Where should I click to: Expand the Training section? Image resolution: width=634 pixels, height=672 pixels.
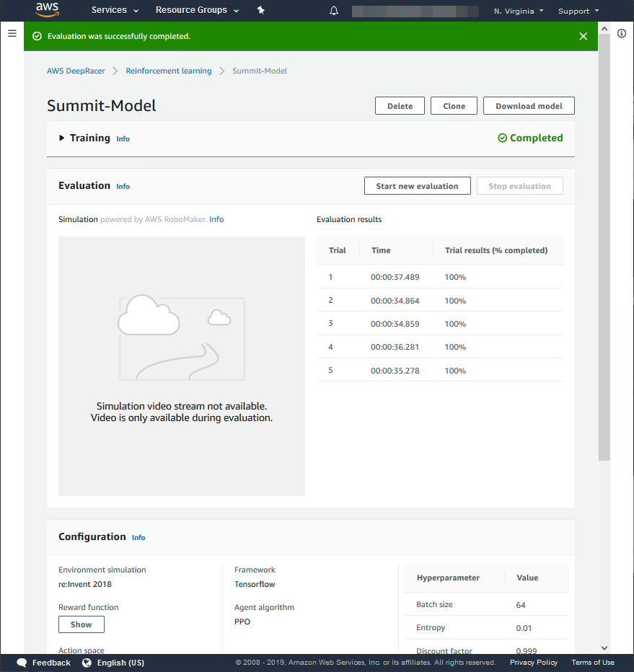tap(62, 138)
